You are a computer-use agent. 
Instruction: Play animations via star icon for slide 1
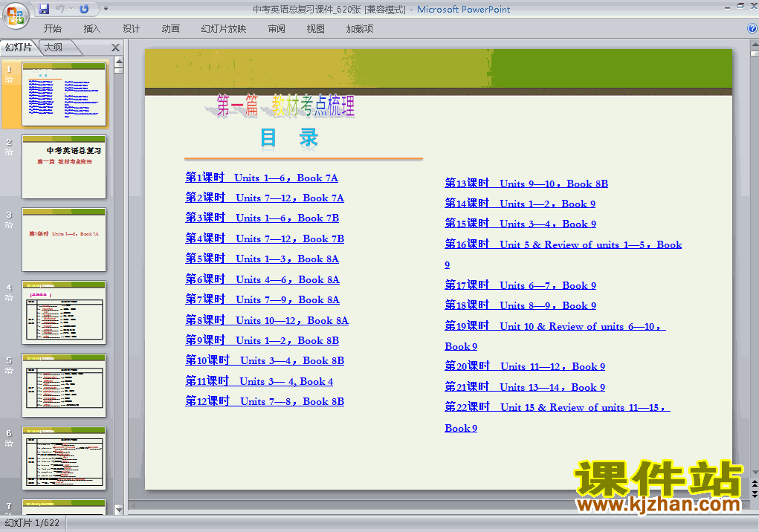[9, 80]
